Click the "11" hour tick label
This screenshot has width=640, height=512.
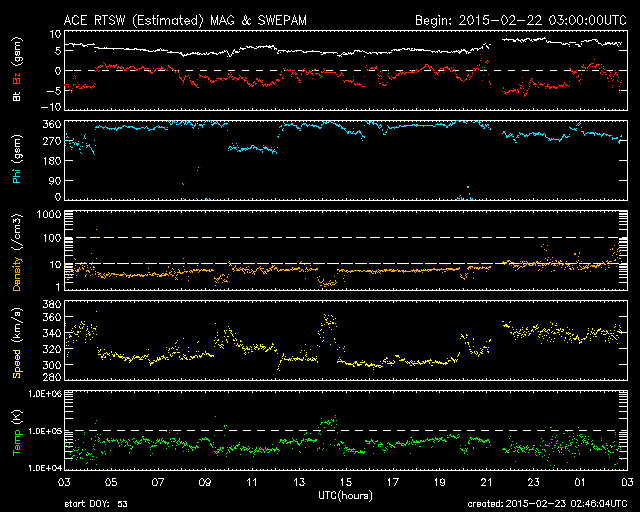click(252, 482)
